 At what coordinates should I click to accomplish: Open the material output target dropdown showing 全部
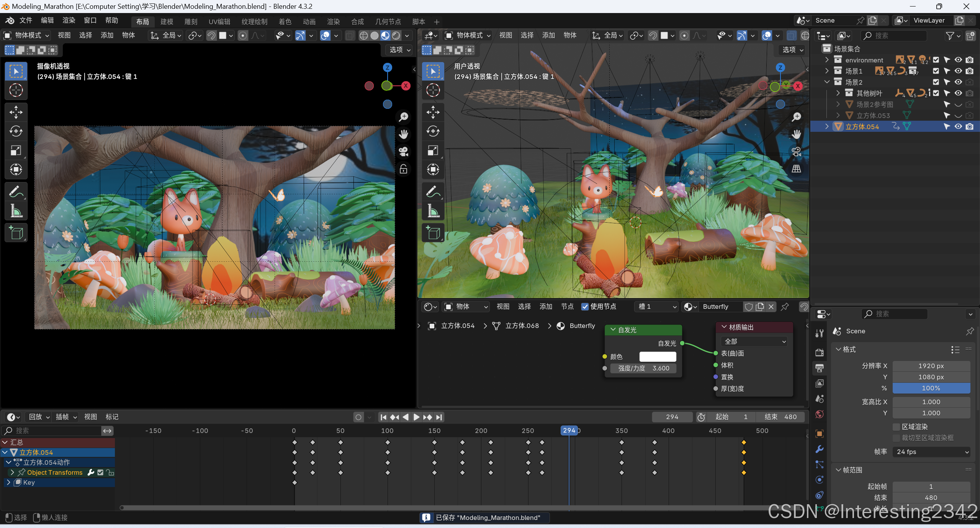754,341
